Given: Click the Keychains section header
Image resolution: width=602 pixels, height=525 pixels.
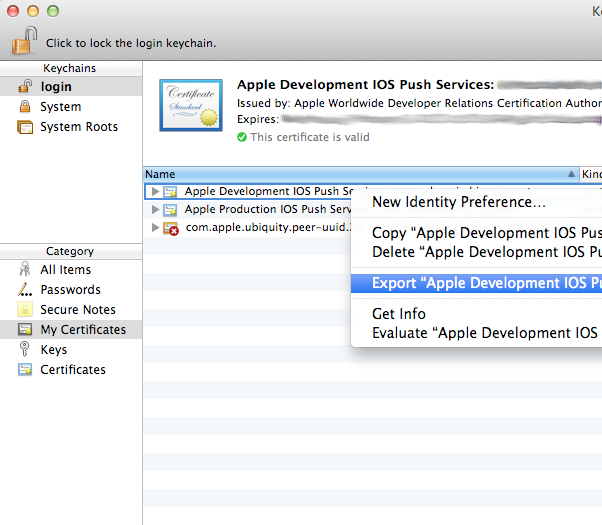Looking at the screenshot, I should [x=69, y=68].
